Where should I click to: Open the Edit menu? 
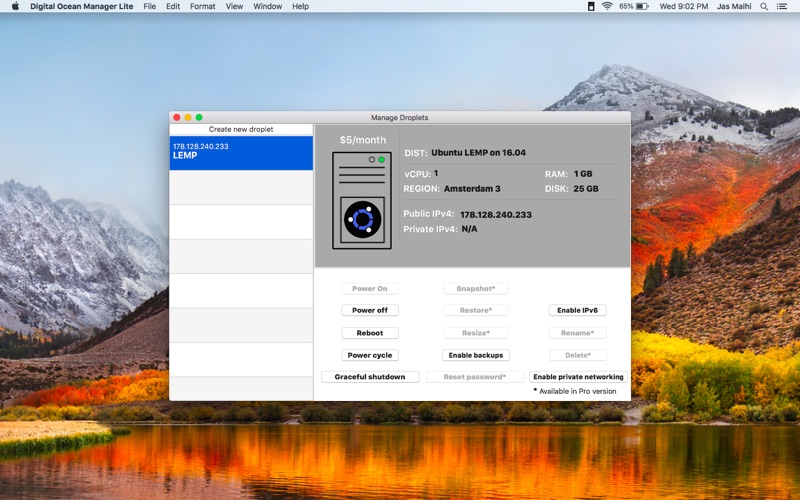(173, 6)
